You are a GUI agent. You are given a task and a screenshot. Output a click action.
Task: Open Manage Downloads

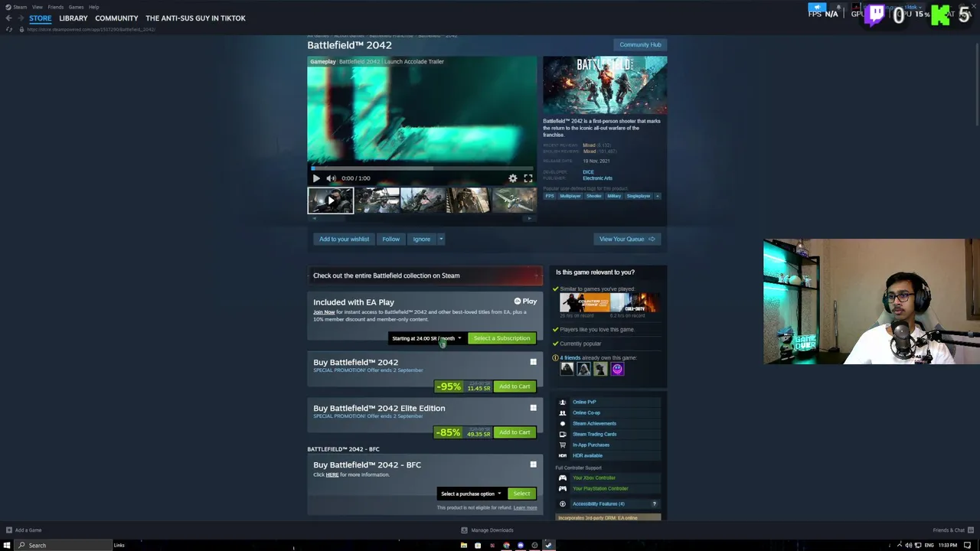pyautogui.click(x=487, y=530)
